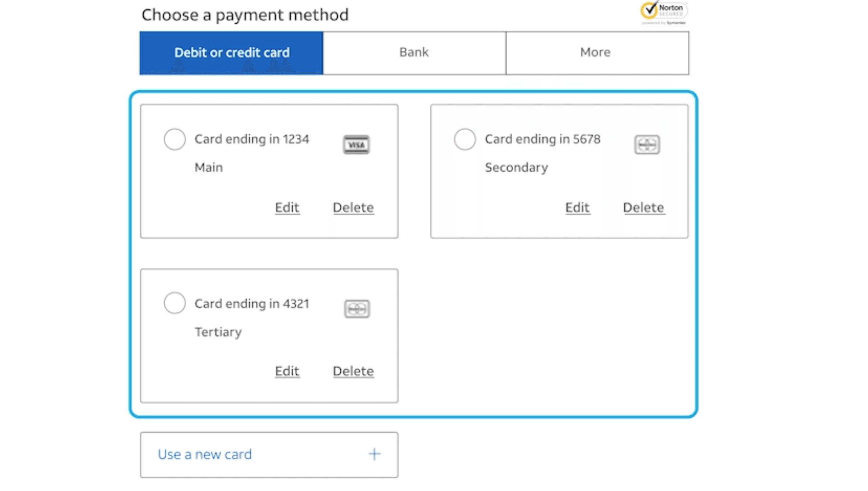Click the card icon for 5678
The image size is (868, 491).
coord(647,145)
